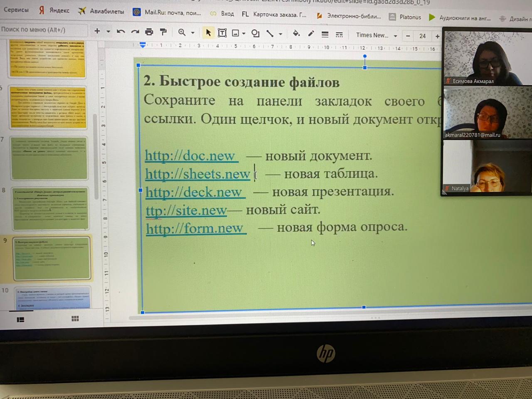The height and width of the screenshot is (399, 532).
Task: Open the Fill color paint bucket
Action: tap(296, 33)
